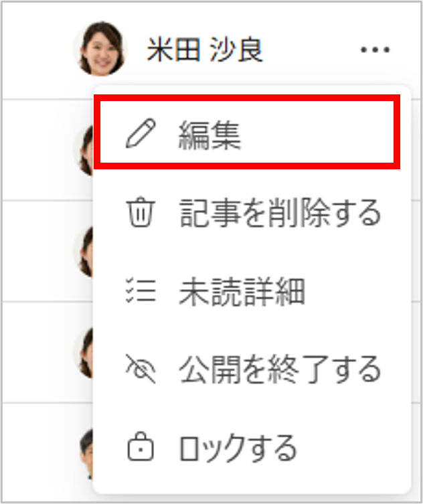Open the three-dot more options menu
Viewport: 423px width, 504px height.
375,50
